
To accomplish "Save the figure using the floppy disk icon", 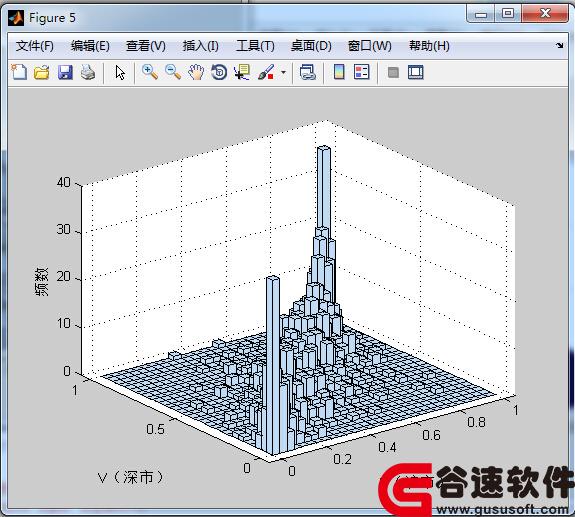I will pyautogui.click(x=65, y=72).
